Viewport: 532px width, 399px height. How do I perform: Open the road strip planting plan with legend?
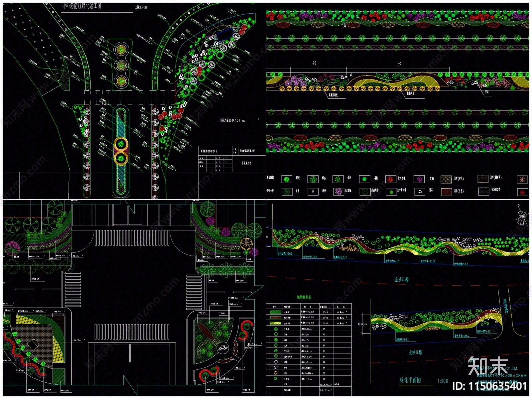tap(398, 101)
